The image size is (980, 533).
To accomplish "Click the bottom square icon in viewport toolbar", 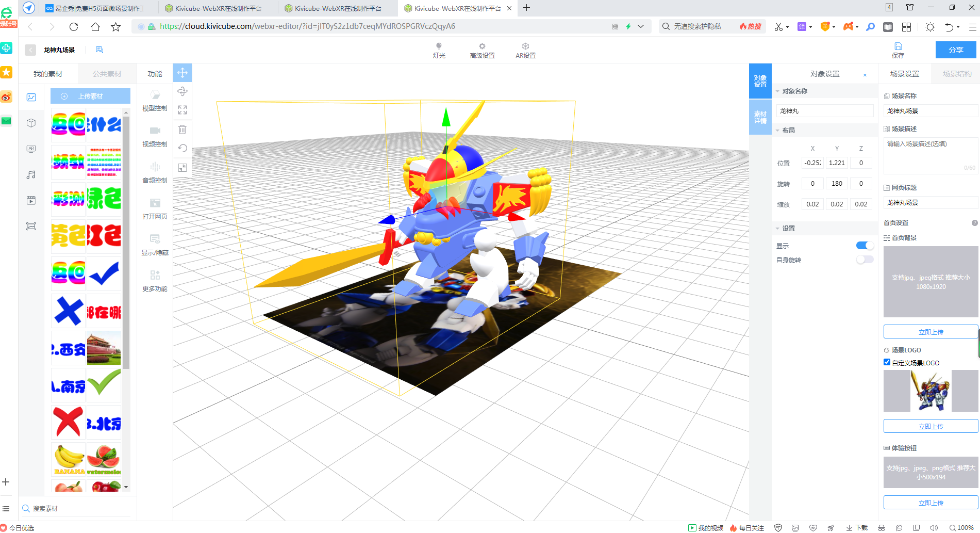I will click(182, 168).
